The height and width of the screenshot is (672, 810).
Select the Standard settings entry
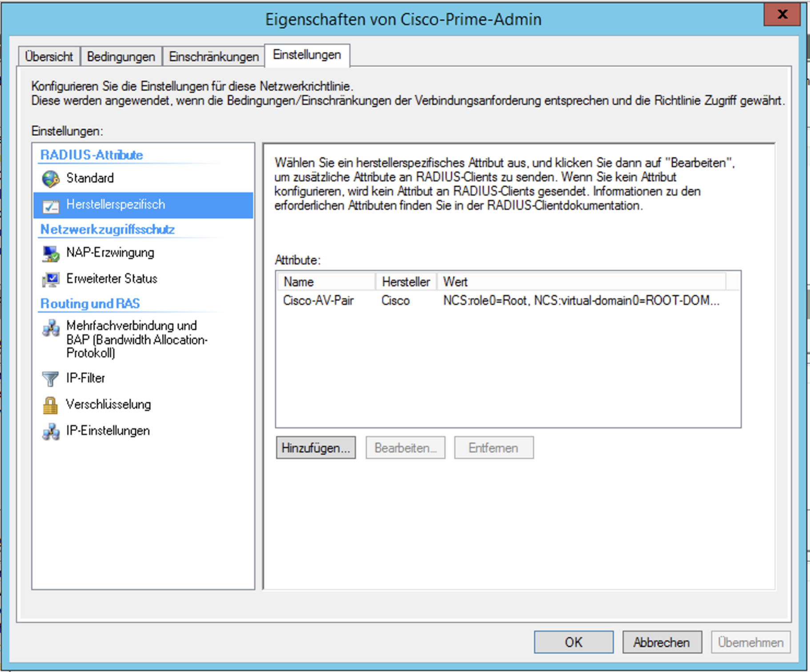pos(143,178)
